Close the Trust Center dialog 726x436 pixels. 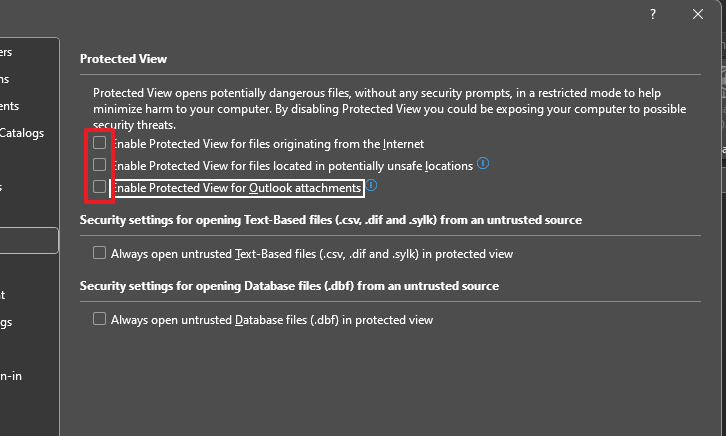[x=698, y=14]
